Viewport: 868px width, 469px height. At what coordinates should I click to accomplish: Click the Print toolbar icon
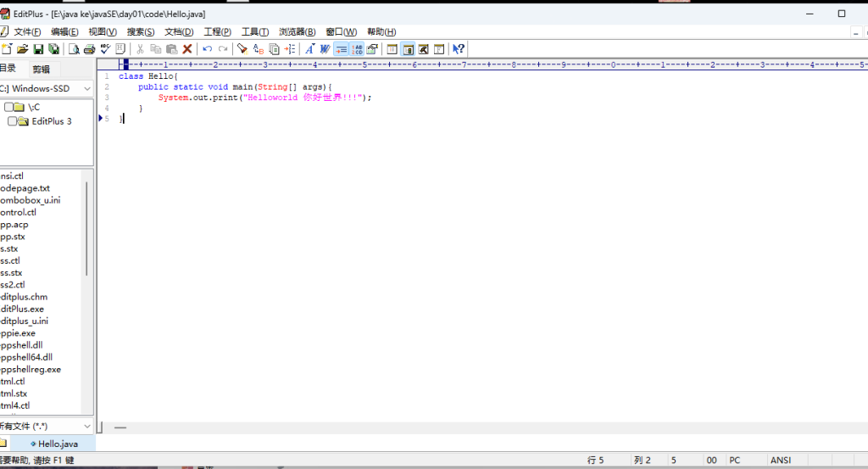point(89,49)
